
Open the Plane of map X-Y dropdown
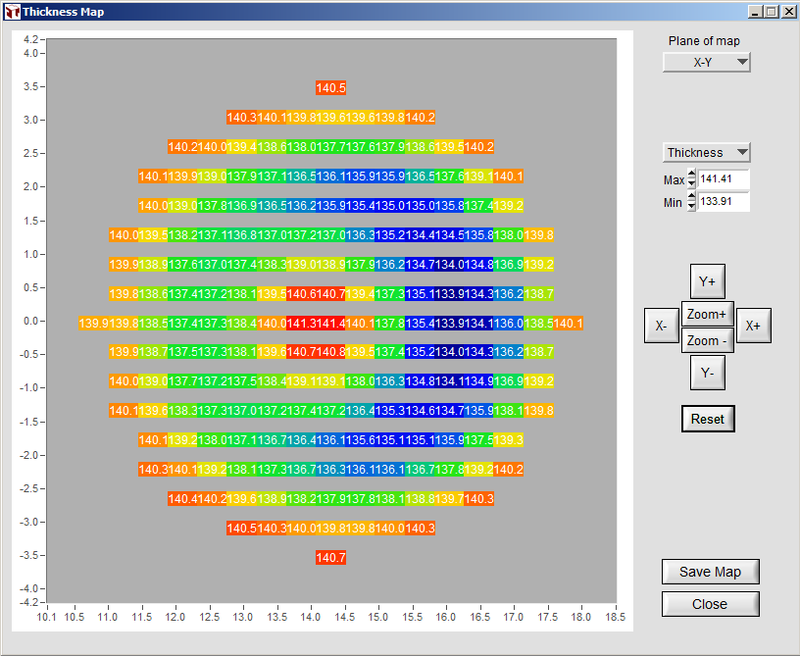click(x=707, y=62)
